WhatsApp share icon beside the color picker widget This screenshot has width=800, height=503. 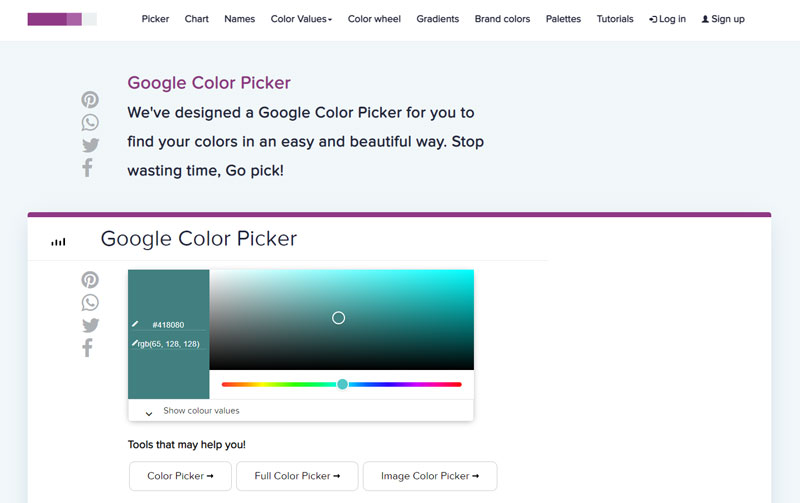click(x=90, y=303)
